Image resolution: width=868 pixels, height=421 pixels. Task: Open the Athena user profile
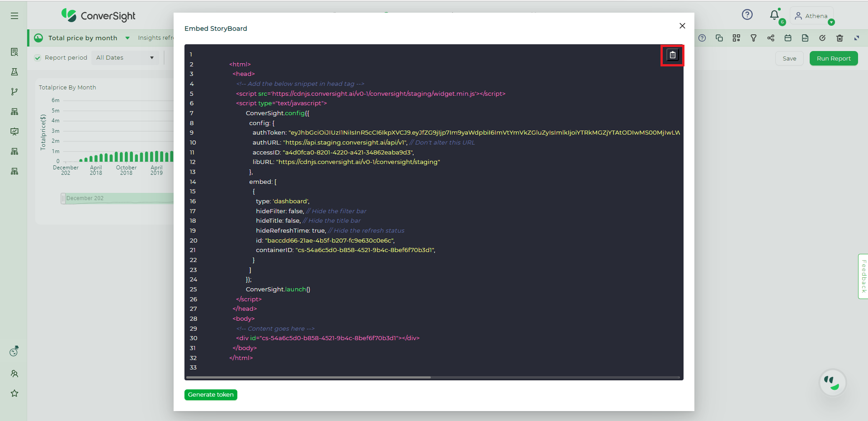coord(811,16)
